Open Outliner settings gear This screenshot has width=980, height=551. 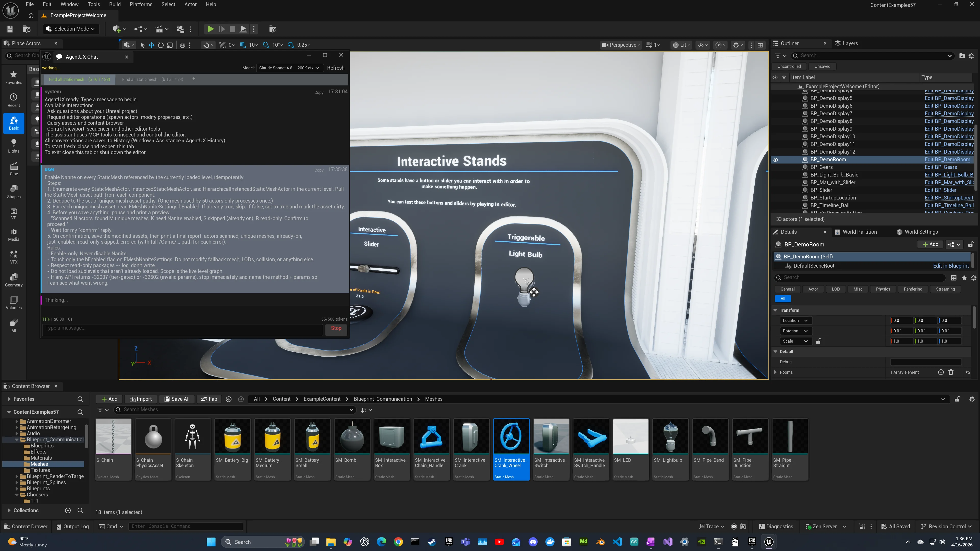coord(971,56)
